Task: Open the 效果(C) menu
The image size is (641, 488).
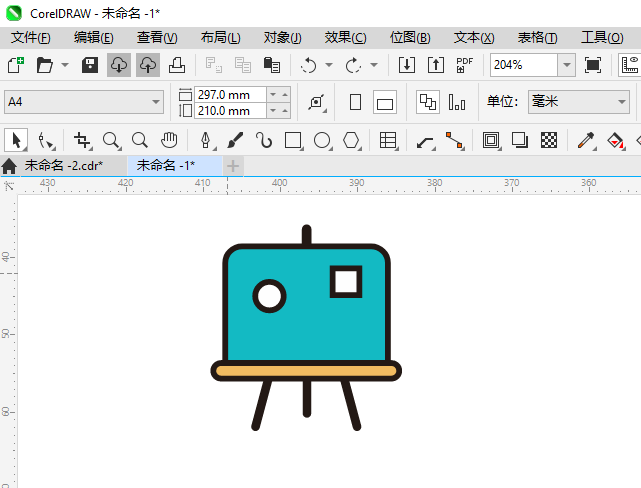Action: [x=346, y=38]
